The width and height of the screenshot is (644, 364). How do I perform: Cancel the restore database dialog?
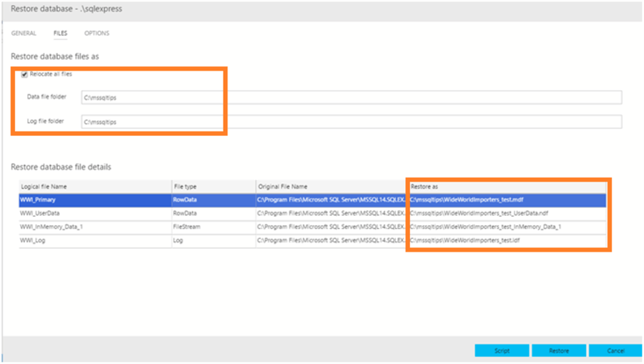click(615, 350)
